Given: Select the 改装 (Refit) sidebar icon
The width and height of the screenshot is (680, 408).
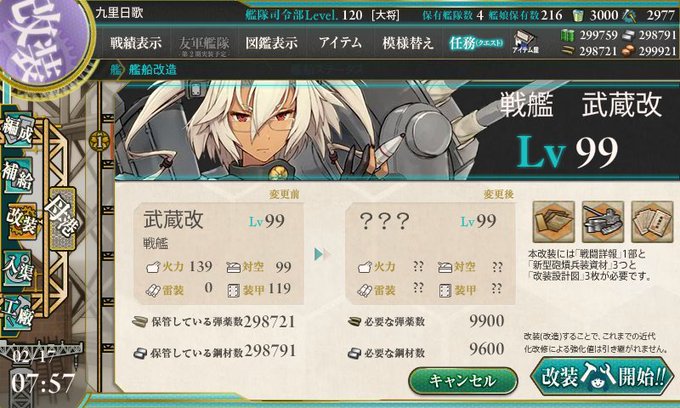Looking at the screenshot, I should coord(23,222).
